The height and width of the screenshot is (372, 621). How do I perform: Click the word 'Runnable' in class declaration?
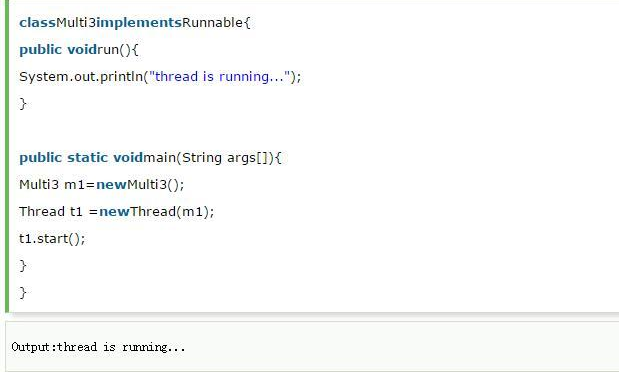point(212,23)
